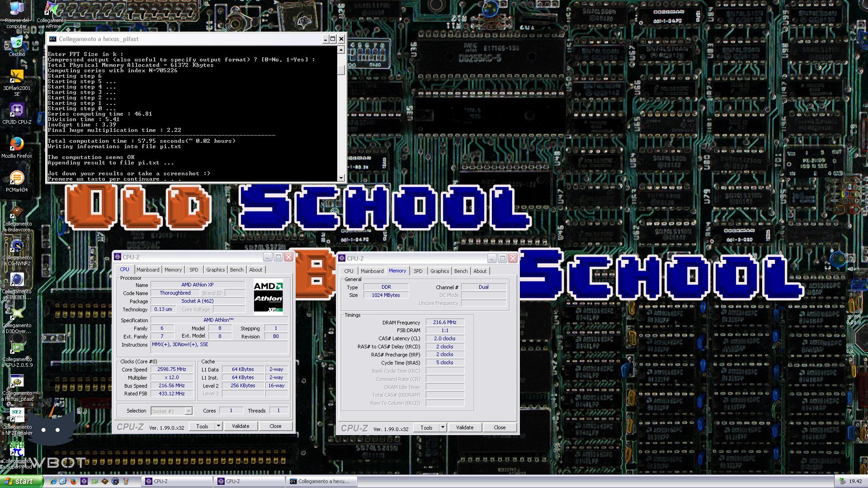Launch the NF2Tweaker desktop shortcut
The width and height of the screenshot is (868, 488).
click(17, 422)
